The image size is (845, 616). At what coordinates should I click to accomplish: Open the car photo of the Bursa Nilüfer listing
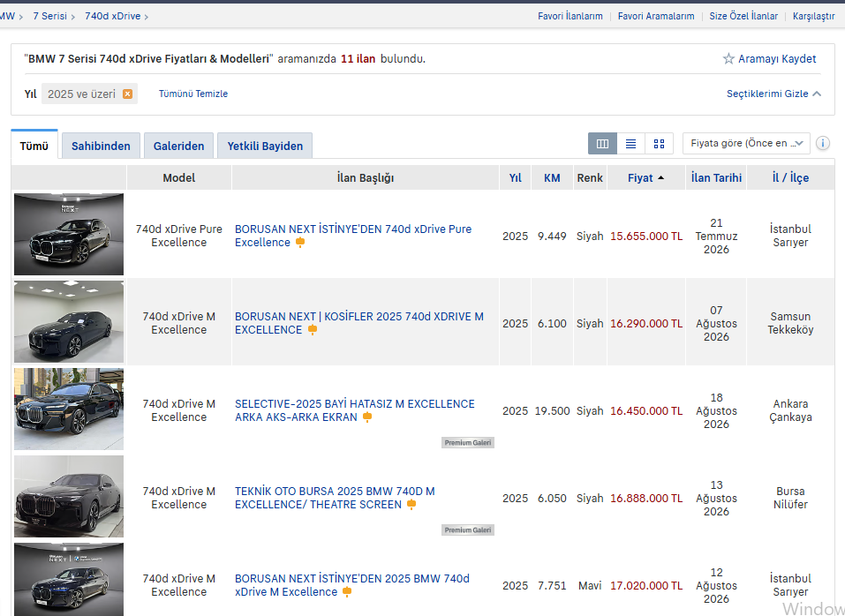(69, 496)
